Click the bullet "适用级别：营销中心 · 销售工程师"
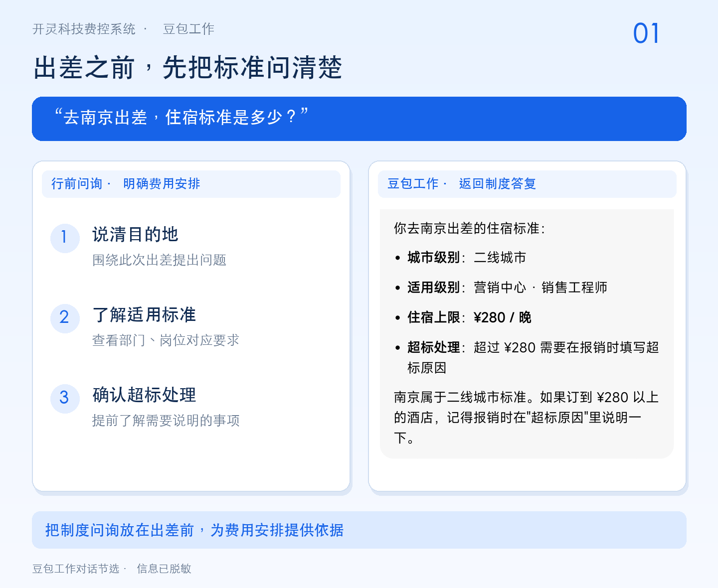The height and width of the screenshot is (588, 718). (501, 288)
